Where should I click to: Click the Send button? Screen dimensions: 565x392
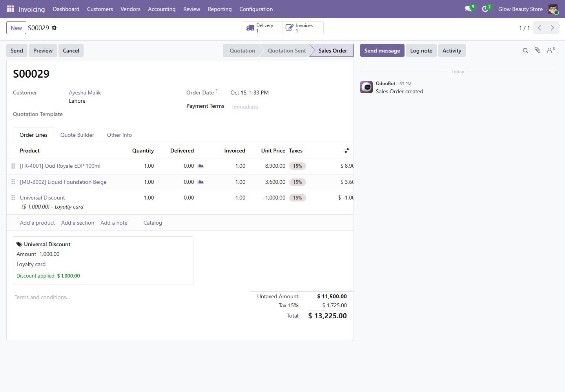(x=17, y=51)
